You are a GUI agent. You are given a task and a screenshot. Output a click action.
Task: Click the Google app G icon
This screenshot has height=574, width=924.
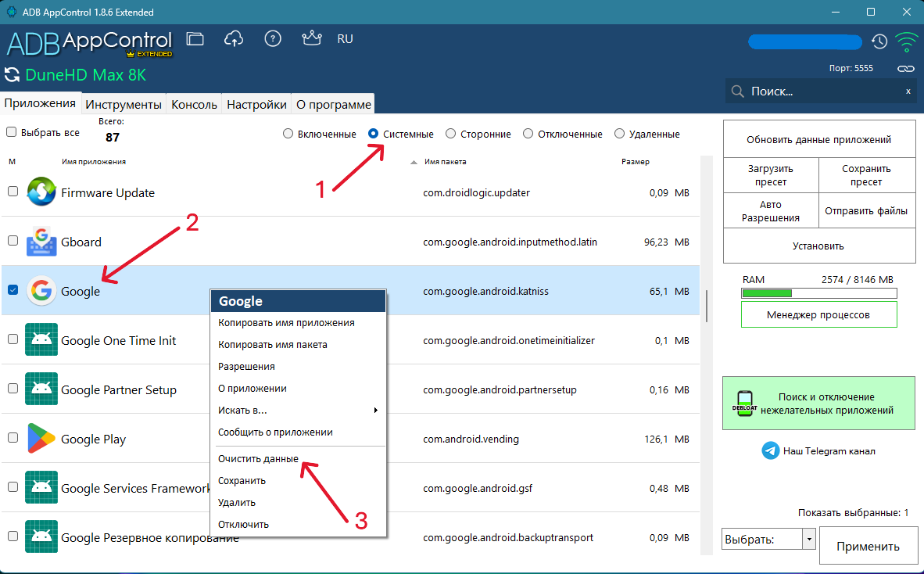[41, 291]
